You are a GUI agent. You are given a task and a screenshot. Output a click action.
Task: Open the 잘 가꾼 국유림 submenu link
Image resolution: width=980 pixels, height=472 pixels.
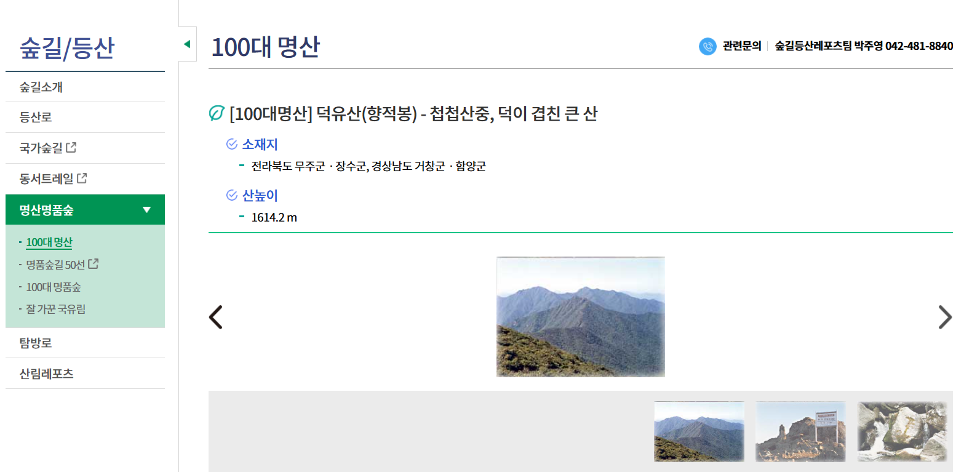click(x=56, y=309)
